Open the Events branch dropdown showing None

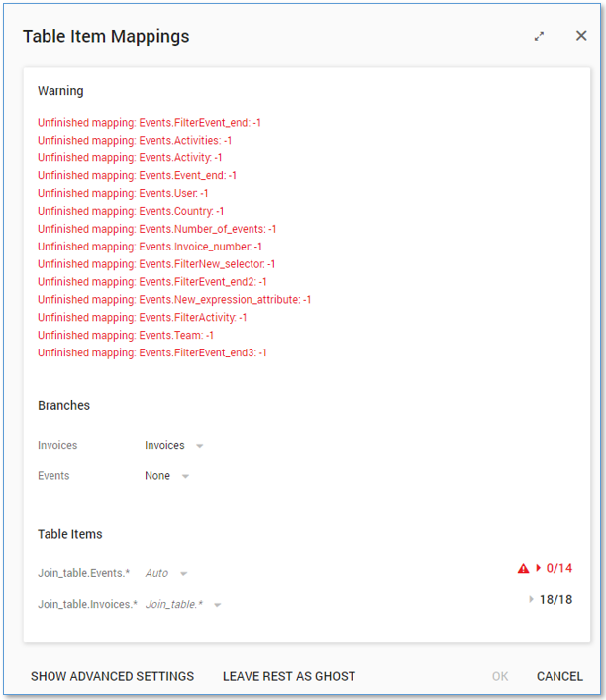tap(166, 476)
